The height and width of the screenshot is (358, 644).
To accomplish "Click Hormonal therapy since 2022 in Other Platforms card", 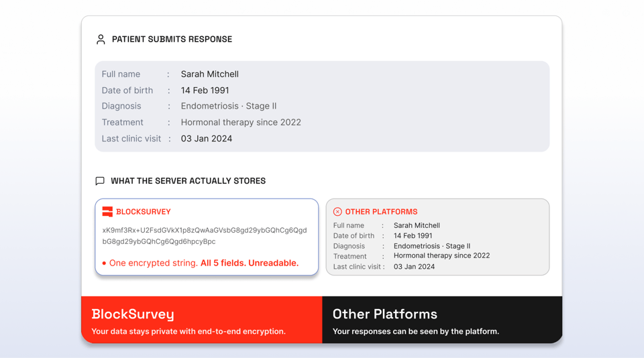I will pyautogui.click(x=442, y=256).
